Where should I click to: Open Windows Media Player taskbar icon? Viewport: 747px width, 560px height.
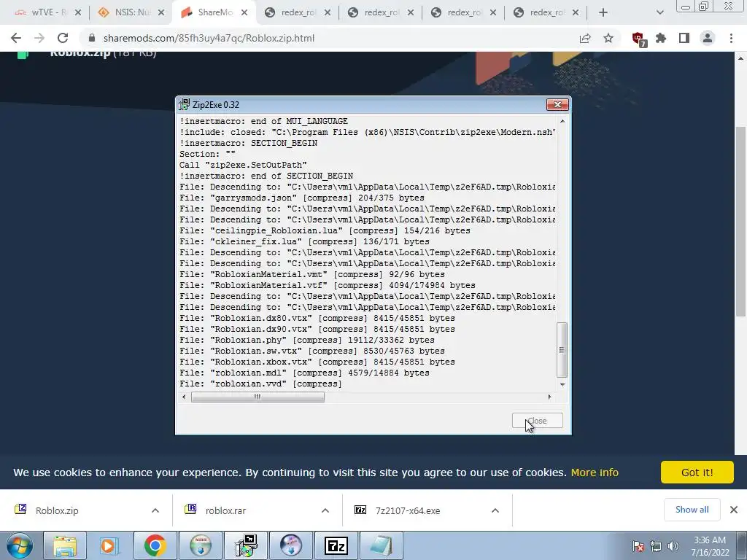click(x=109, y=545)
